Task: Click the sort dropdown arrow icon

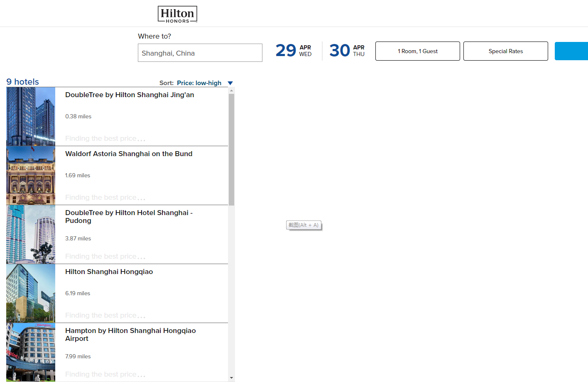Action: 230,83
